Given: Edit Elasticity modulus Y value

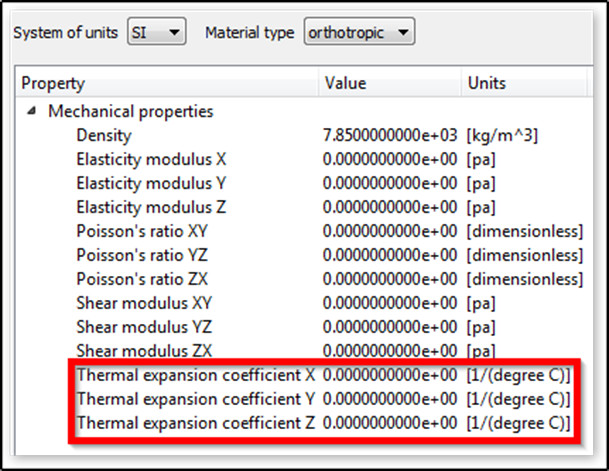Looking at the screenshot, I should click(391, 183).
